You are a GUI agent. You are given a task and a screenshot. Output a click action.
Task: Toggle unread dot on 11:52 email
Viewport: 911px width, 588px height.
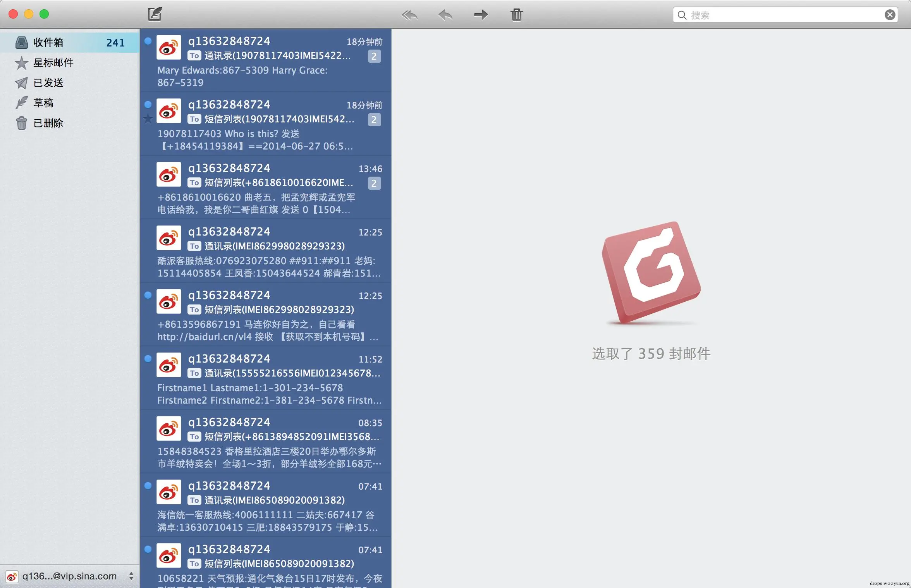tap(148, 359)
